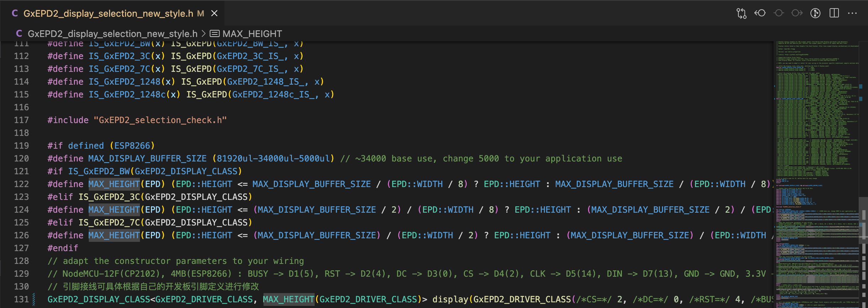Click highlighted MAX_HEIGHT on line 124
This screenshot has height=308, width=868.
[114, 210]
